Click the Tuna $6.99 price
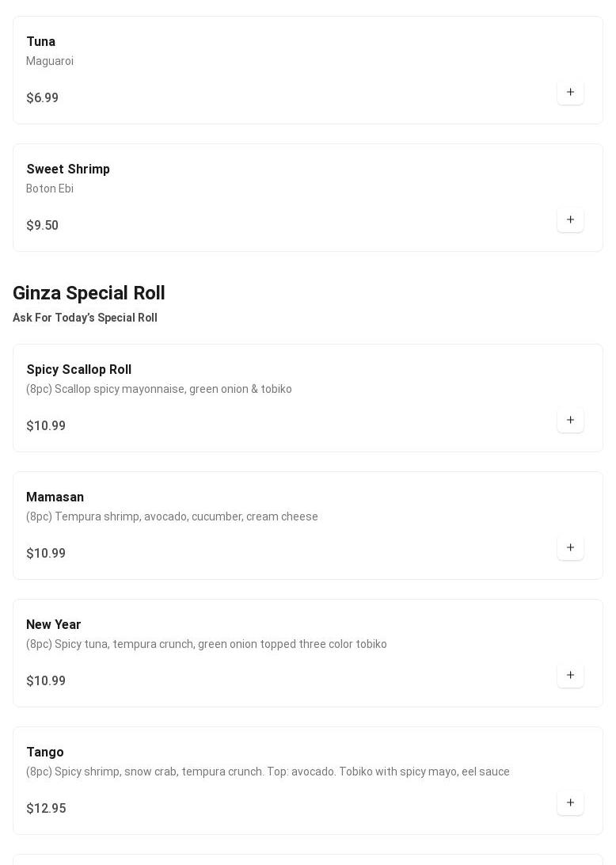 (43, 98)
